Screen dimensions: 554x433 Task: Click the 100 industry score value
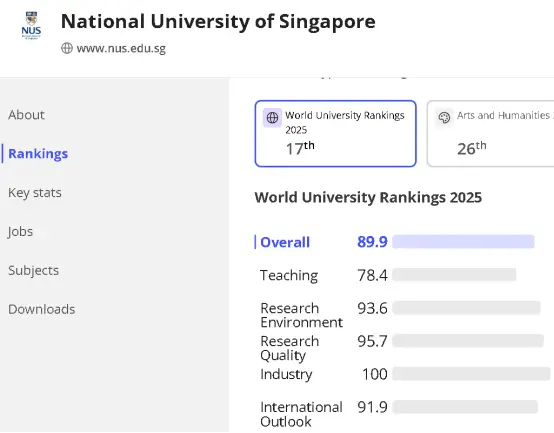coord(375,374)
